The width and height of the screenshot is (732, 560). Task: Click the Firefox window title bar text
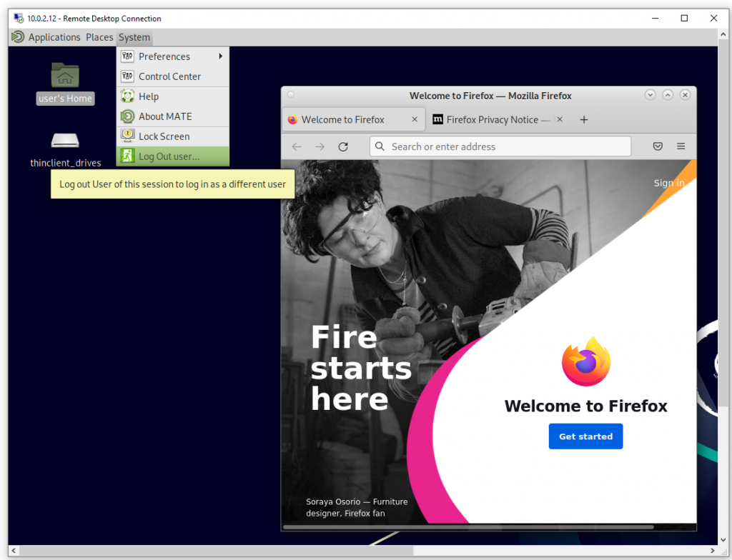[490, 96]
